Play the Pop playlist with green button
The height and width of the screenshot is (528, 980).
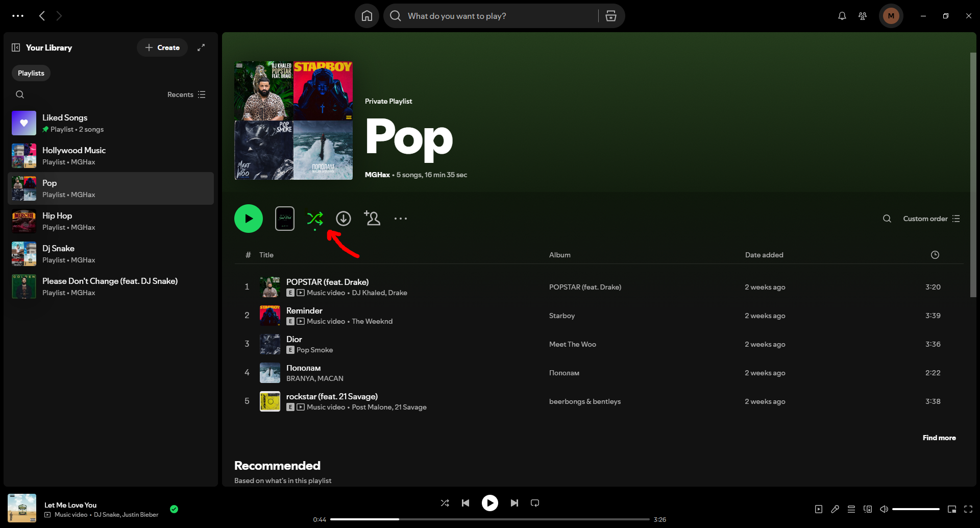click(249, 219)
